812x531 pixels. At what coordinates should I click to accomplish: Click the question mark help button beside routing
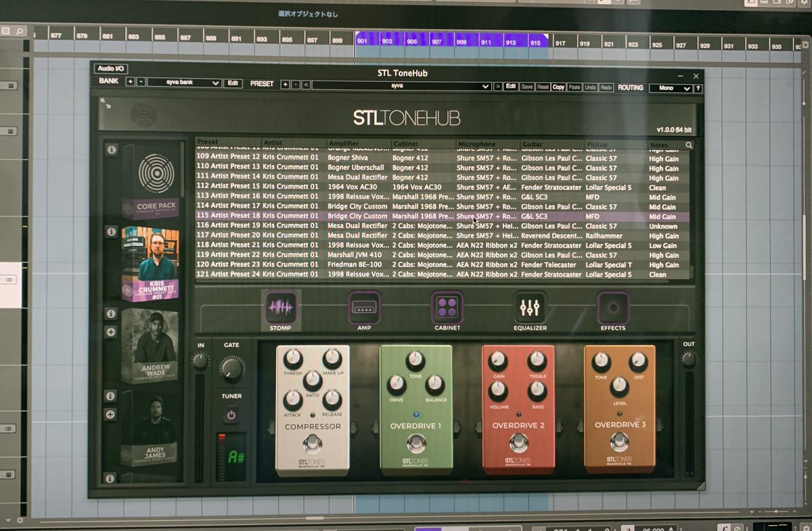(698, 88)
